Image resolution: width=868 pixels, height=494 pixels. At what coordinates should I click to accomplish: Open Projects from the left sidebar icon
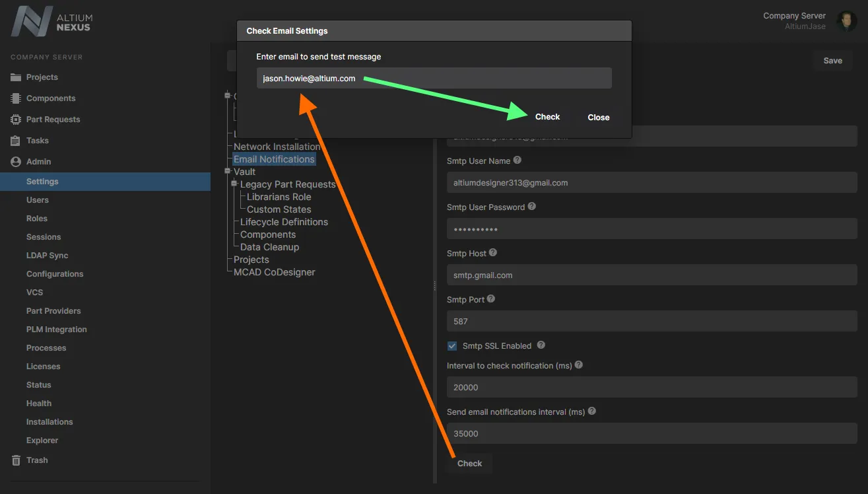tap(16, 77)
